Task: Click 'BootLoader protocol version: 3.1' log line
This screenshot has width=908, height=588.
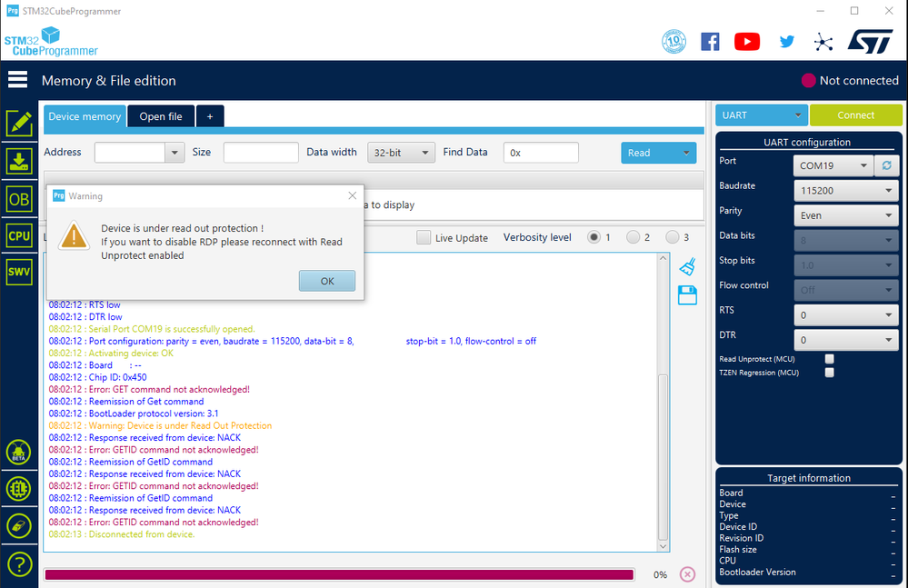Action: point(134,414)
